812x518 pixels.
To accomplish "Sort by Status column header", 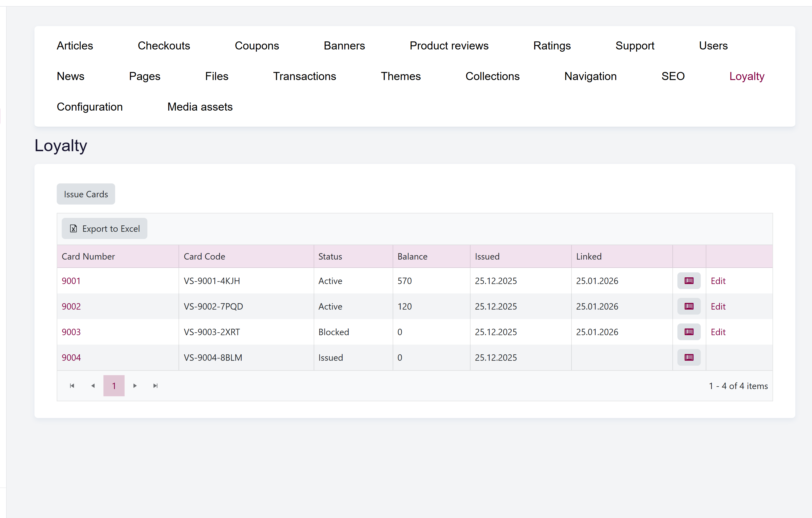I will click(353, 256).
